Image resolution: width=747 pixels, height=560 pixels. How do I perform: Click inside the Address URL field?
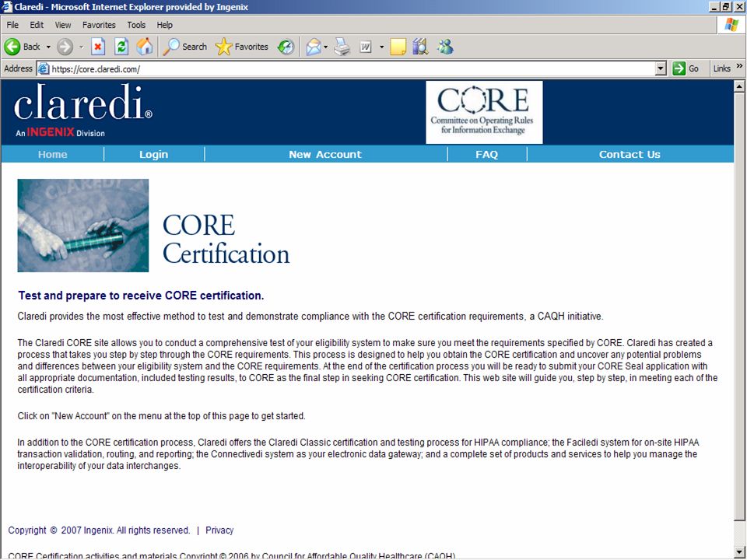(x=352, y=68)
